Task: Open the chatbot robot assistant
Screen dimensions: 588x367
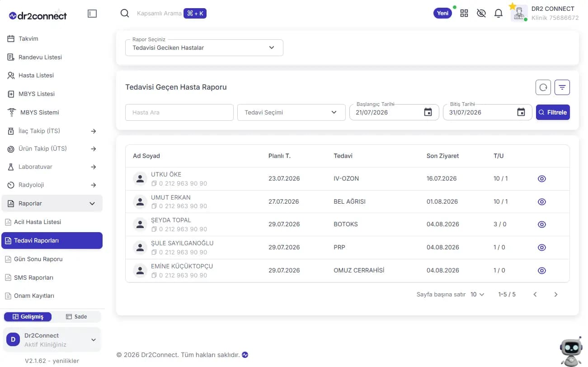Action: coord(571,351)
